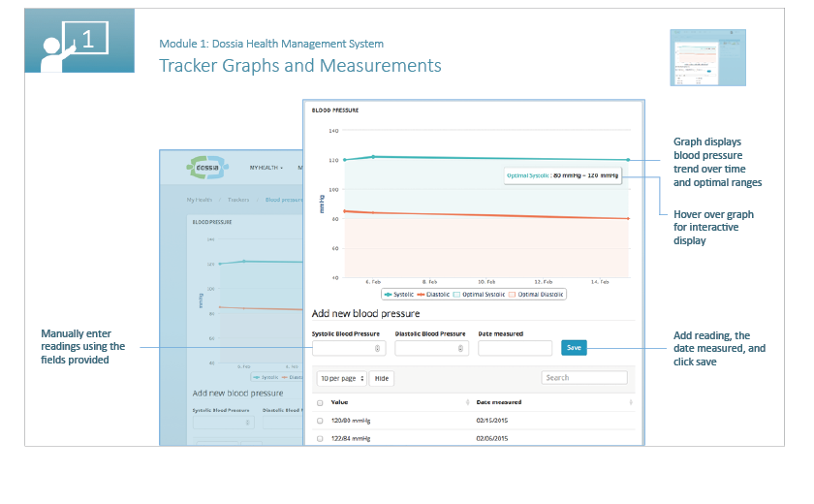Click My Health breadcrumb in background window
This screenshot has height=504, width=814.
(200, 200)
